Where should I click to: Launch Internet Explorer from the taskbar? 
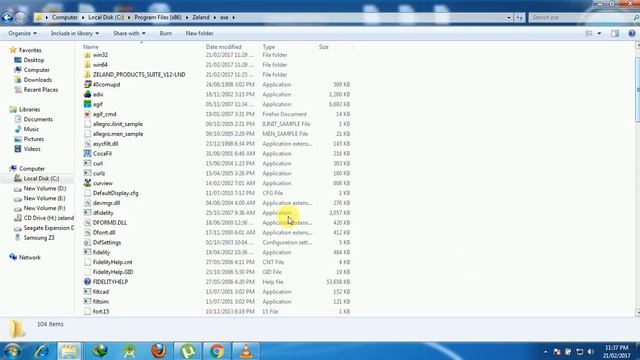click(41, 351)
